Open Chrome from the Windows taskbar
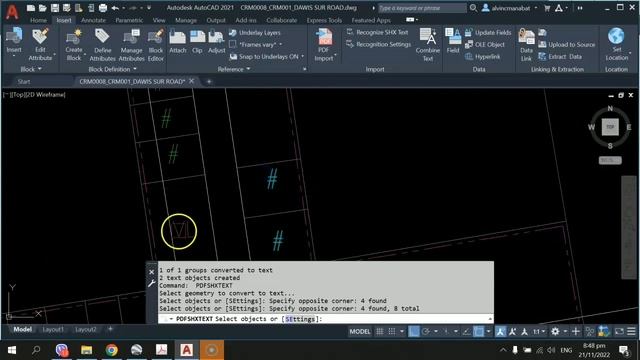 pyautogui.click(x=111, y=350)
